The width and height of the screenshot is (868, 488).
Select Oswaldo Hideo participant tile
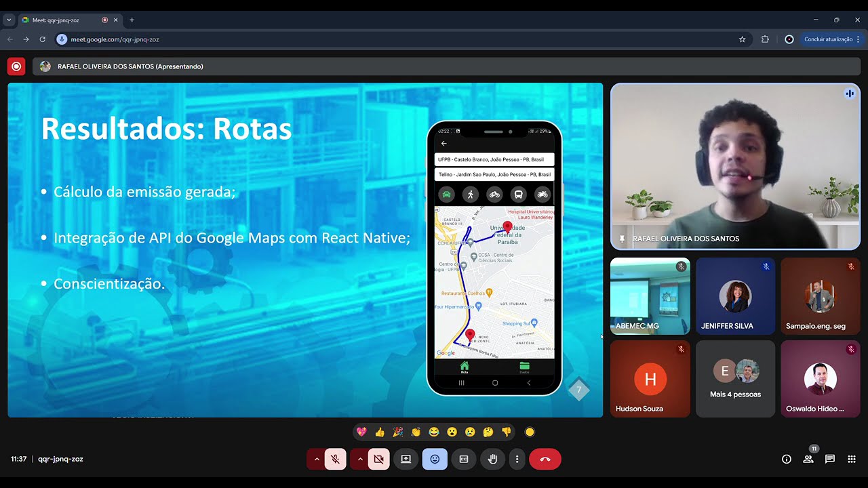821,379
